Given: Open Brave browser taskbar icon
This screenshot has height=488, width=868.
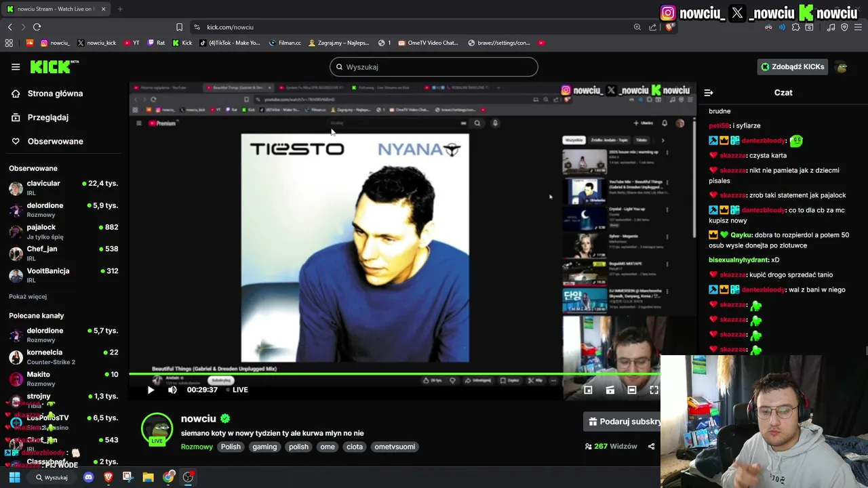Looking at the screenshot, I should click(x=108, y=477).
